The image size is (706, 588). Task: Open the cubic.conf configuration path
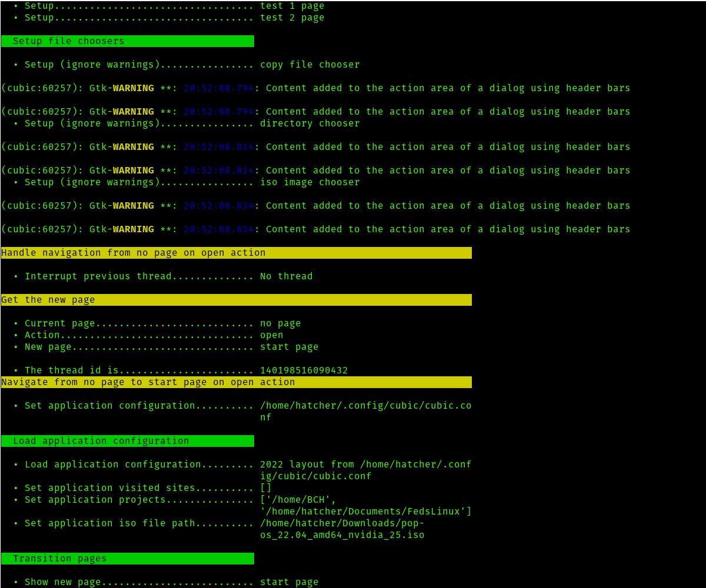tap(365, 405)
